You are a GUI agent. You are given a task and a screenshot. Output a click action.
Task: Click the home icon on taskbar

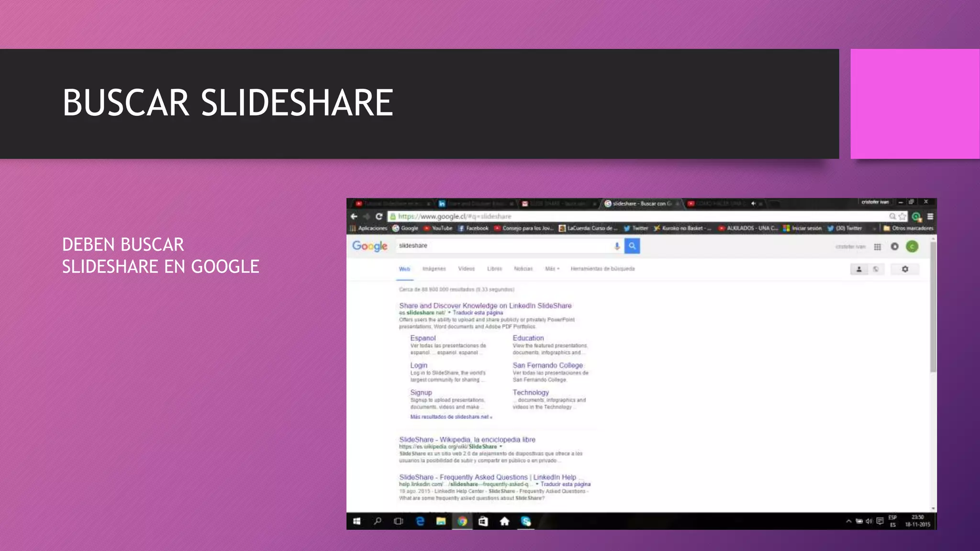point(505,521)
